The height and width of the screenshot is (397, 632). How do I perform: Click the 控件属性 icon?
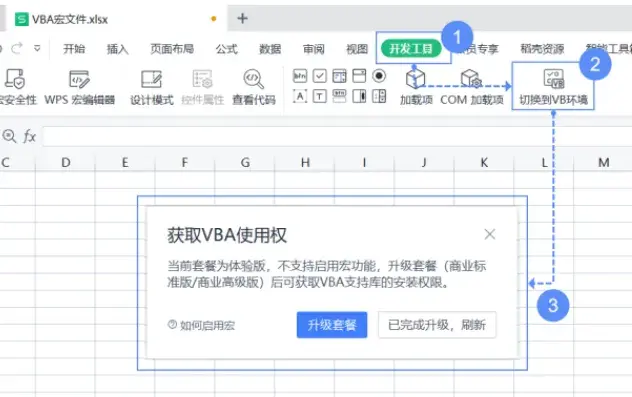(202, 79)
